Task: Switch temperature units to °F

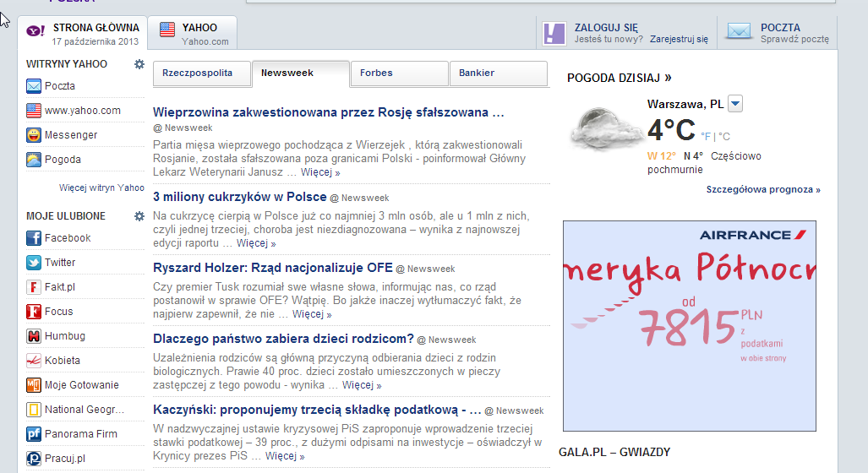Action: pos(705,136)
